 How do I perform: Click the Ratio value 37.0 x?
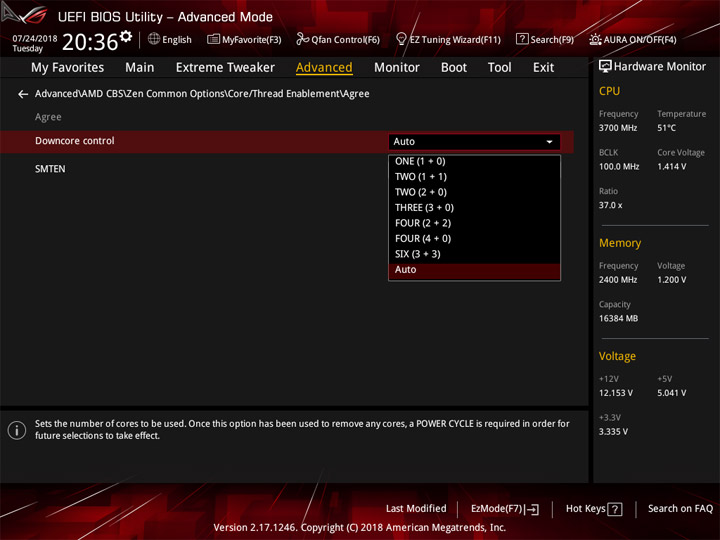(x=610, y=206)
